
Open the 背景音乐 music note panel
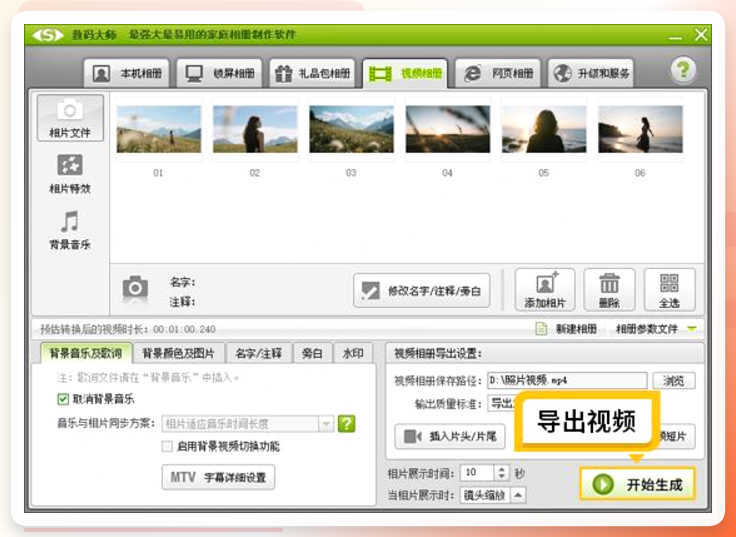pyautogui.click(x=70, y=230)
